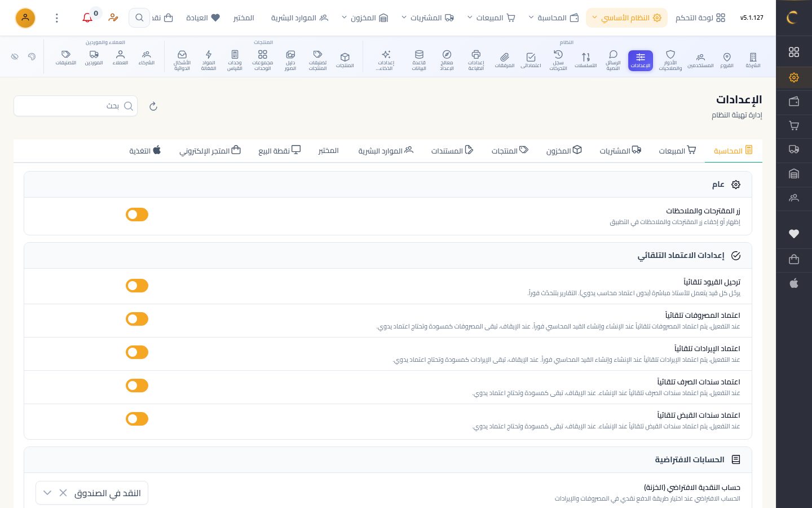
Task: Go to لوحة التحكم (Dashboard)
Action: click(x=700, y=18)
